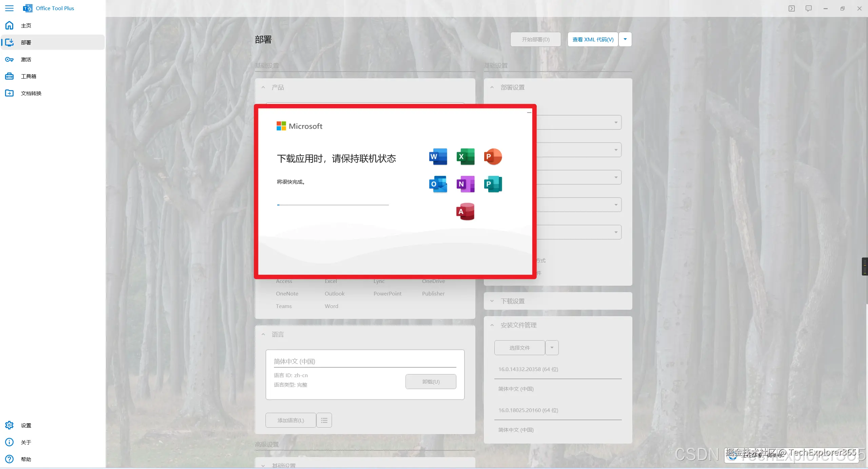This screenshot has height=469, width=868.
Task: Click View XML Code (查看 XML 代码) button
Action: (593, 39)
